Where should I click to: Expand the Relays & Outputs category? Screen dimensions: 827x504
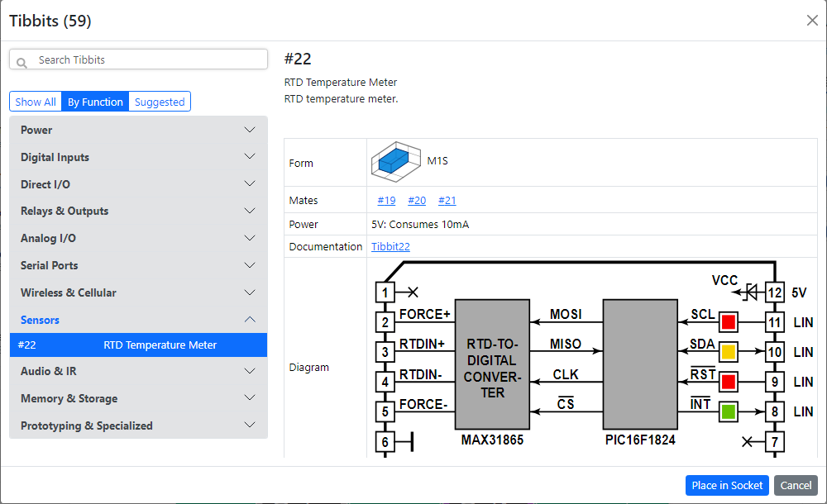click(x=139, y=211)
